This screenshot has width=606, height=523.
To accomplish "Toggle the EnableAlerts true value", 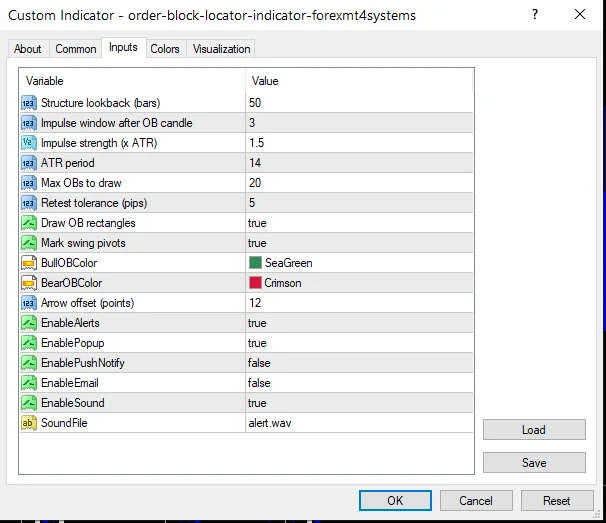I will (257, 323).
